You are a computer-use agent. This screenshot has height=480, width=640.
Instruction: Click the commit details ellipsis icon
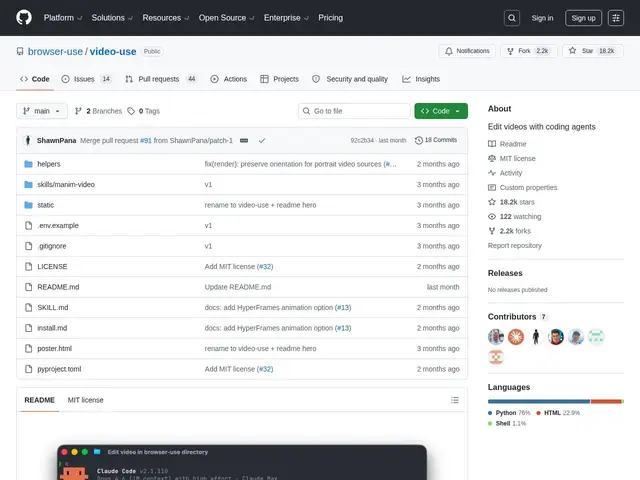[244, 140]
